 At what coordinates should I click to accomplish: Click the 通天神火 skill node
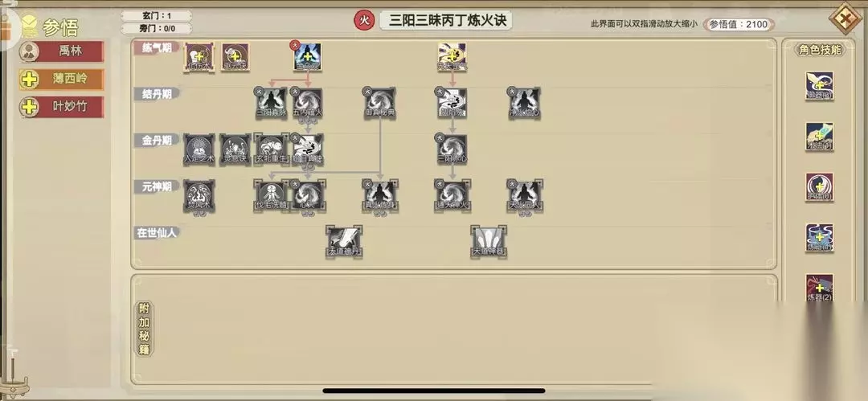tap(452, 195)
